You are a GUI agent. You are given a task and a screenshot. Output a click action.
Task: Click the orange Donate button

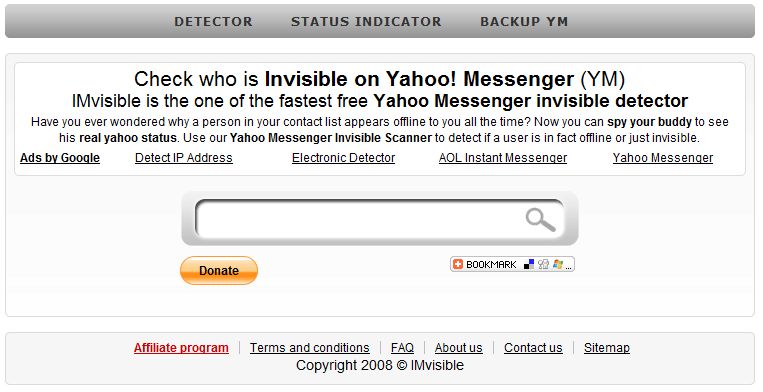tap(219, 270)
